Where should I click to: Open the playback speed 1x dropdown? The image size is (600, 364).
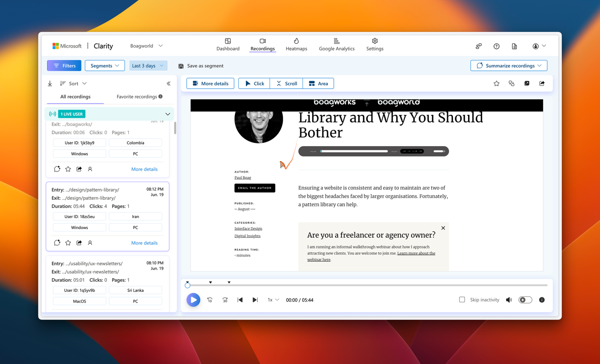(273, 300)
